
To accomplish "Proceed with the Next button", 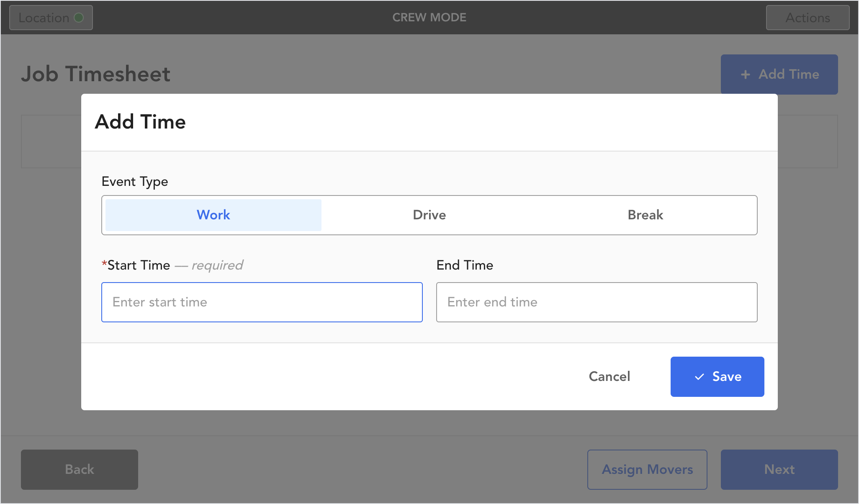I will click(x=779, y=470).
